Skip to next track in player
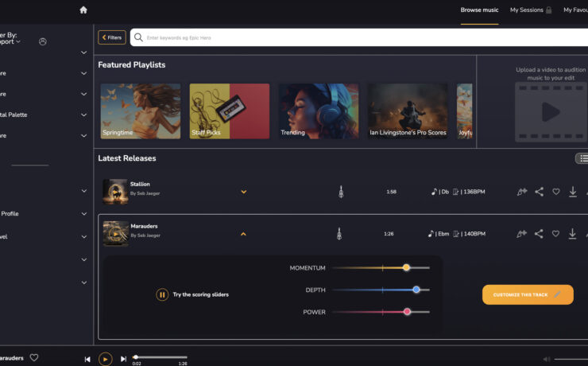 pyautogui.click(x=123, y=360)
